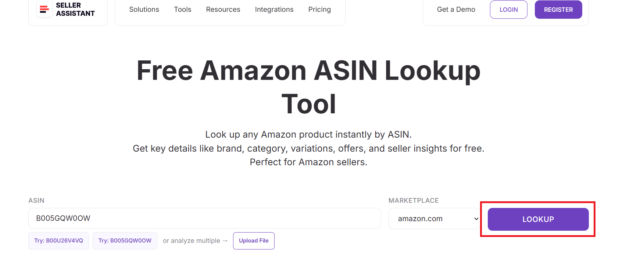644x262 pixels.
Task: Click the Get a Demo link
Action: (x=456, y=10)
